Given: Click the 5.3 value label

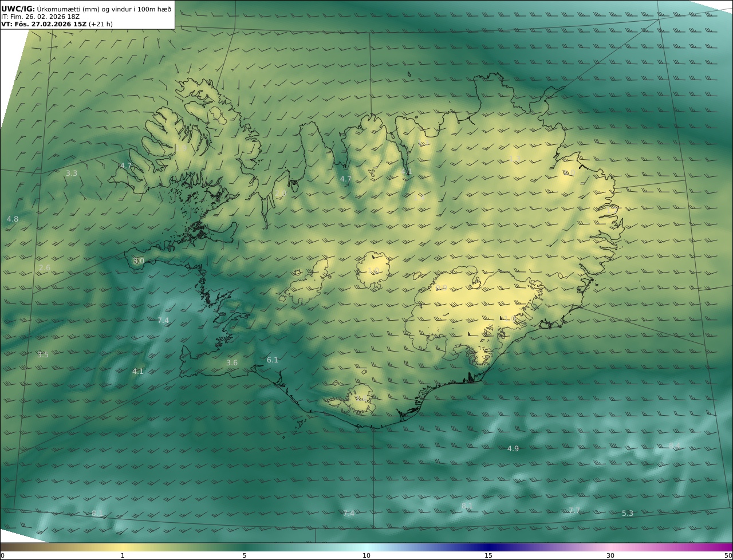Looking at the screenshot, I should click(628, 514).
